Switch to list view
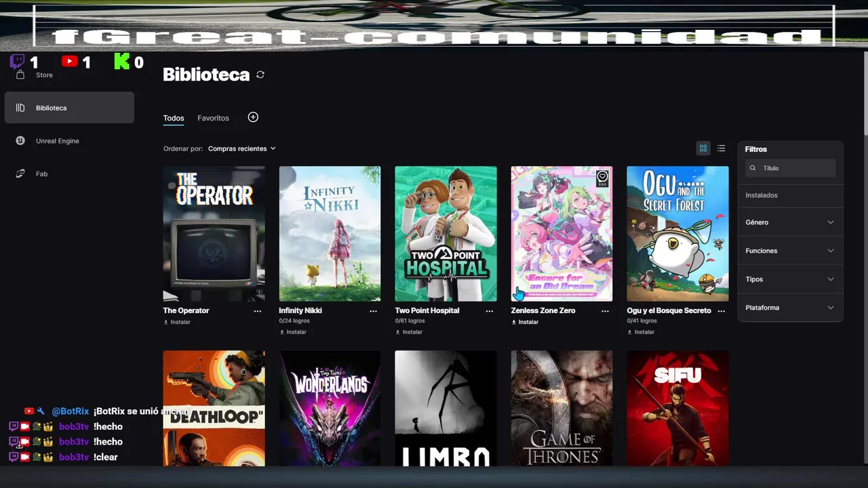 721,148
